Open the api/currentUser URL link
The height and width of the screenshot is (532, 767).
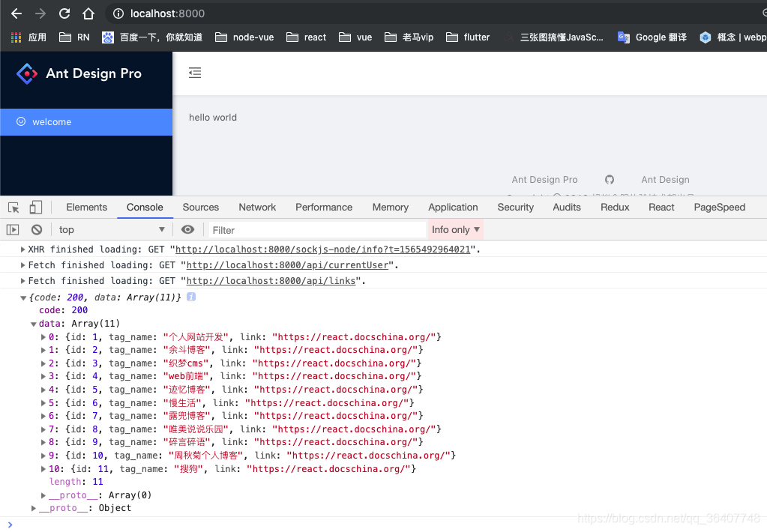tap(287, 265)
